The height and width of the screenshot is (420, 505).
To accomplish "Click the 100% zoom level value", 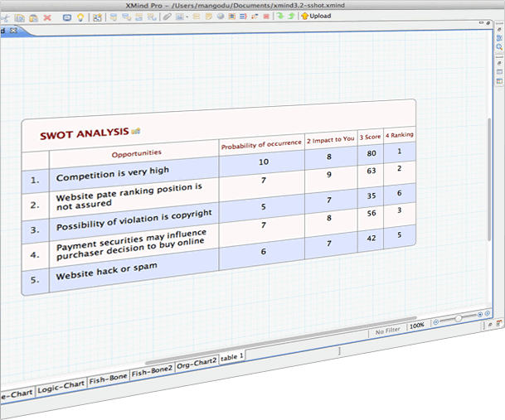I will (x=417, y=326).
